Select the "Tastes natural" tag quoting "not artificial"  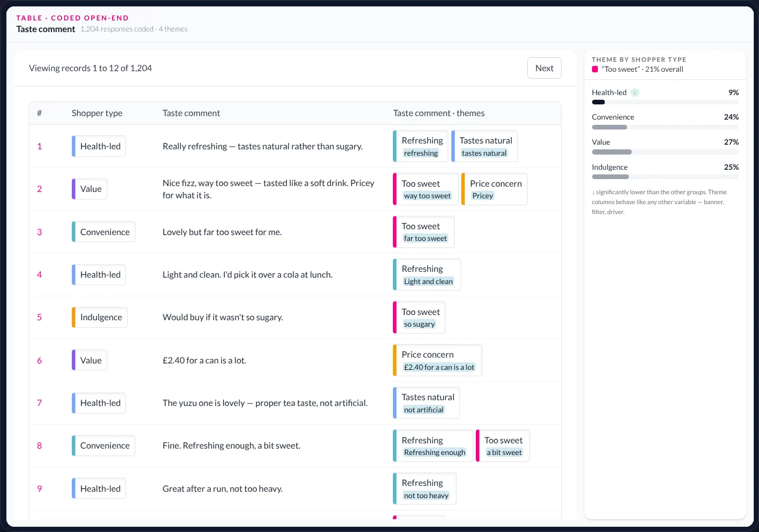pyautogui.click(x=426, y=403)
